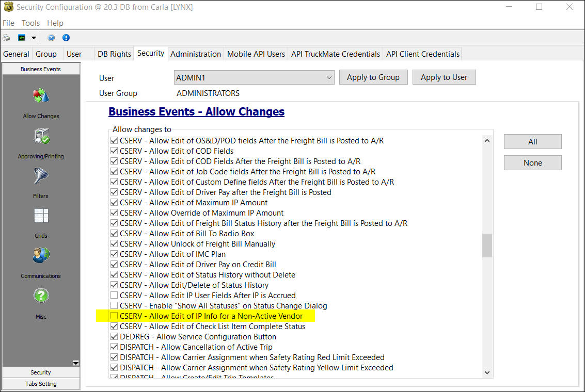
Task: Open the Tools menu
Action: (x=30, y=23)
